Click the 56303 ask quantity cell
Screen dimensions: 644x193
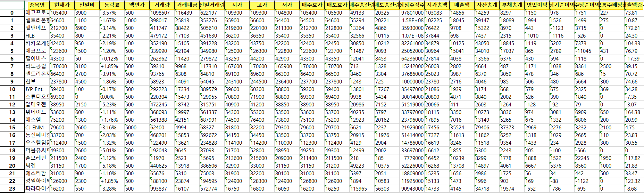(x=387, y=189)
